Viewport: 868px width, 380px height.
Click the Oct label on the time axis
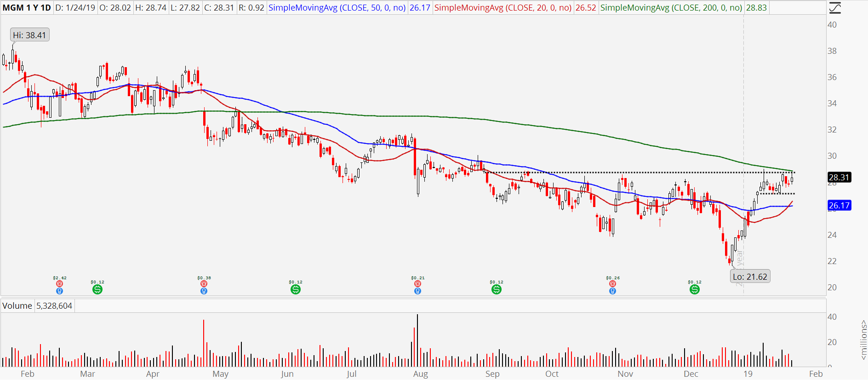coord(552,374)
